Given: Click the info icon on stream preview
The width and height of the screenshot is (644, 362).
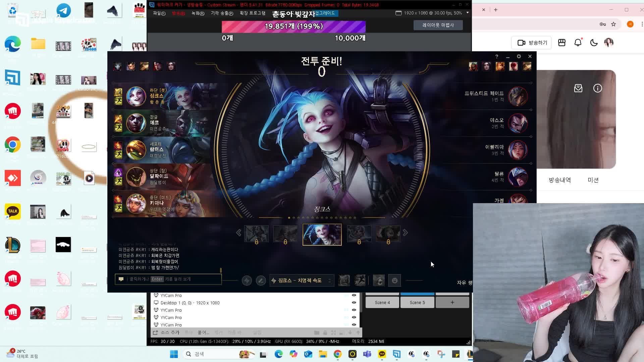Looking at the screenshot, I should point(597,88).
